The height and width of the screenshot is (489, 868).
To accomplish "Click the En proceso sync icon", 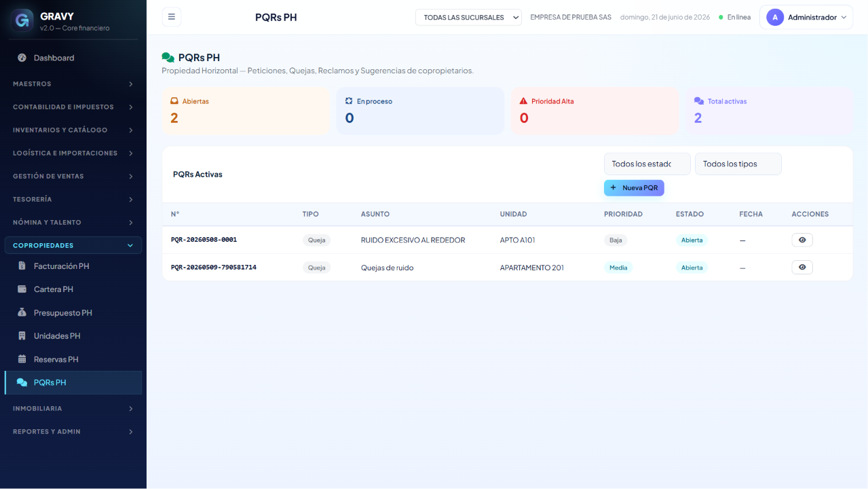I will tap(349, 101).
